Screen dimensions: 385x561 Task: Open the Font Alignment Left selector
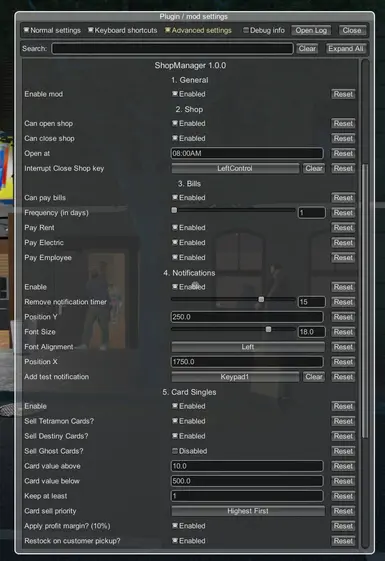click(248, 347)
